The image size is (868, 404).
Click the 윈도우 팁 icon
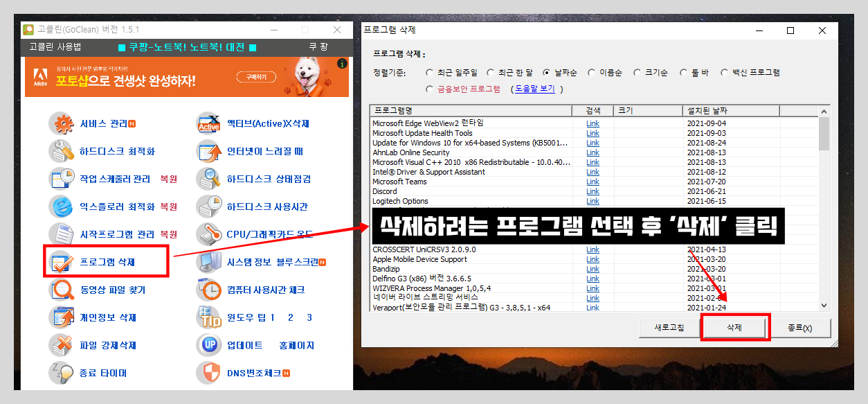(208, 317)
